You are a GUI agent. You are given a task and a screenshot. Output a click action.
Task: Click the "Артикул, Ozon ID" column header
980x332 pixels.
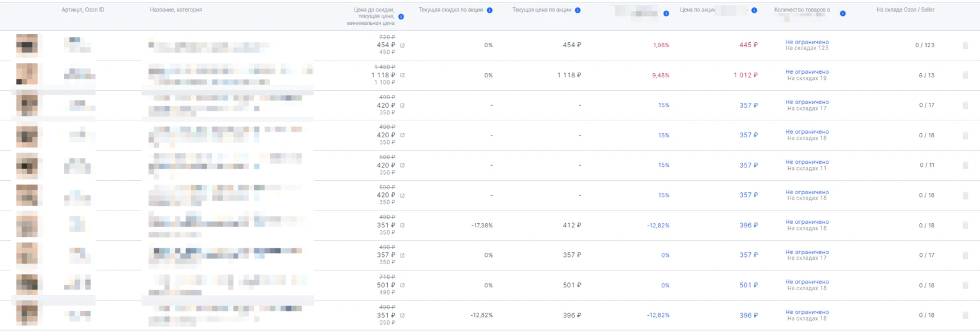(83, 10)
